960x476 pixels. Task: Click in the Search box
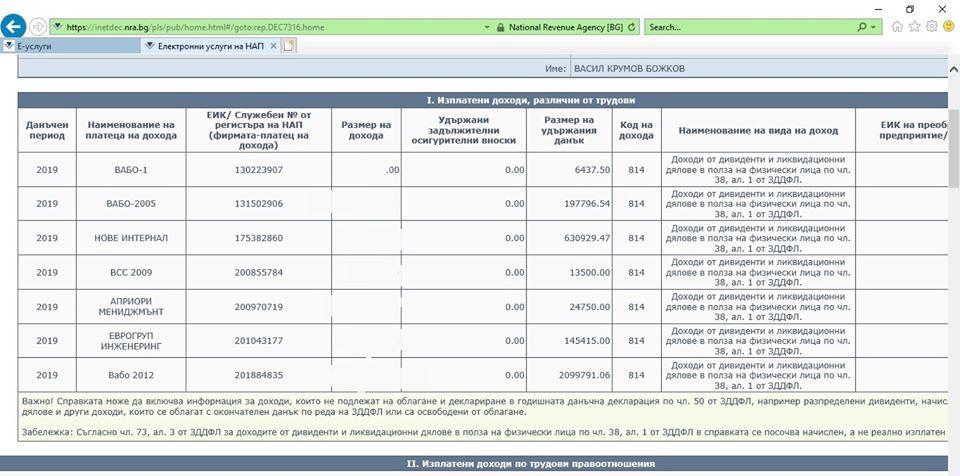750,27
